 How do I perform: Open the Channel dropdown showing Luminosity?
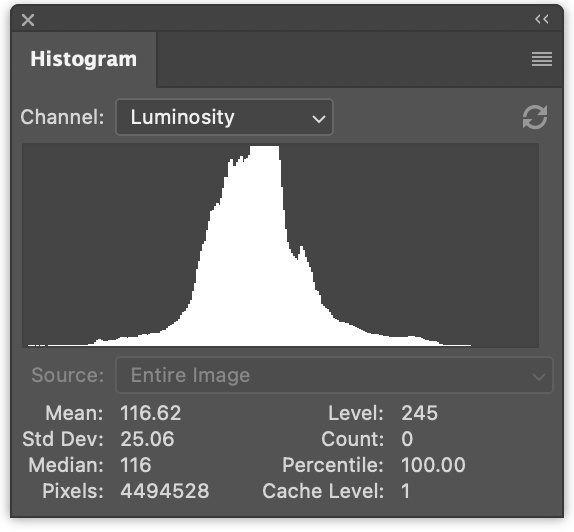(224, 117)
